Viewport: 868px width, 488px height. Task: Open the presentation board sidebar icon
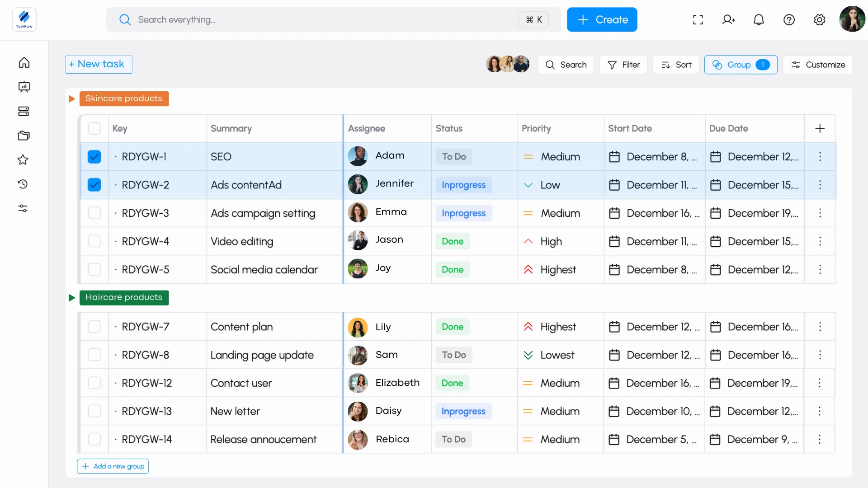(24, 87)
